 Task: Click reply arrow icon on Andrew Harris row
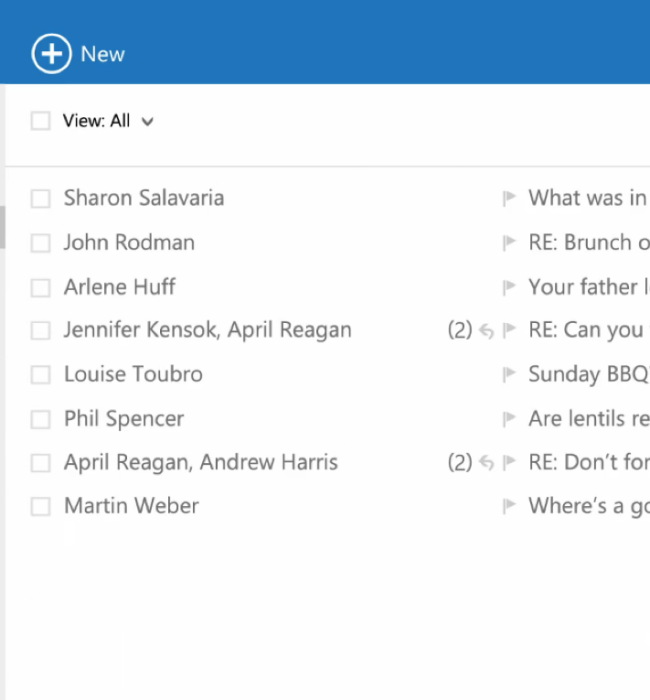coord(487,463)
